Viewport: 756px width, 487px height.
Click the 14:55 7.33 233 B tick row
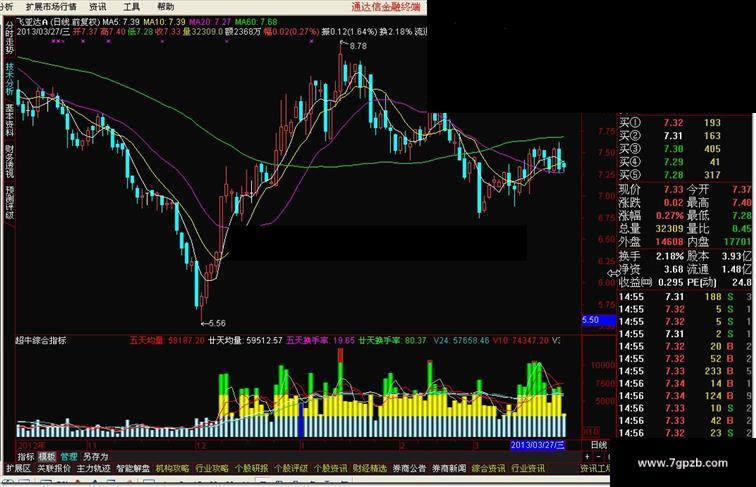(685, 371)
